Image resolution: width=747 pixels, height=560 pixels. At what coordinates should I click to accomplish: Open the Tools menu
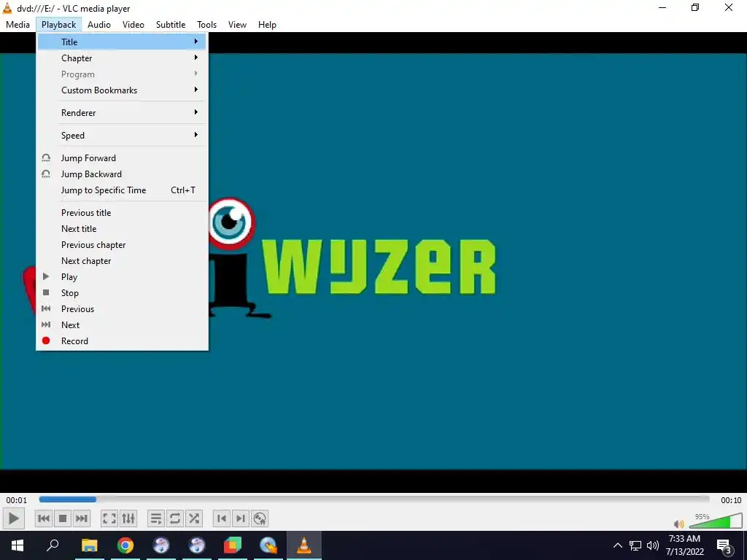tap(206, 25)
